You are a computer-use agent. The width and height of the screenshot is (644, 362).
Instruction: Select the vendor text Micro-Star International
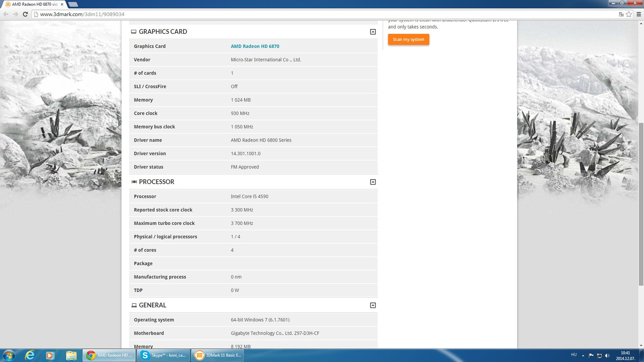266,60
